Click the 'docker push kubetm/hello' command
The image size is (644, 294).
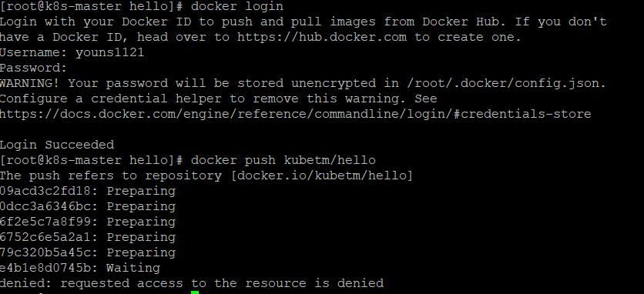[283, 160]
